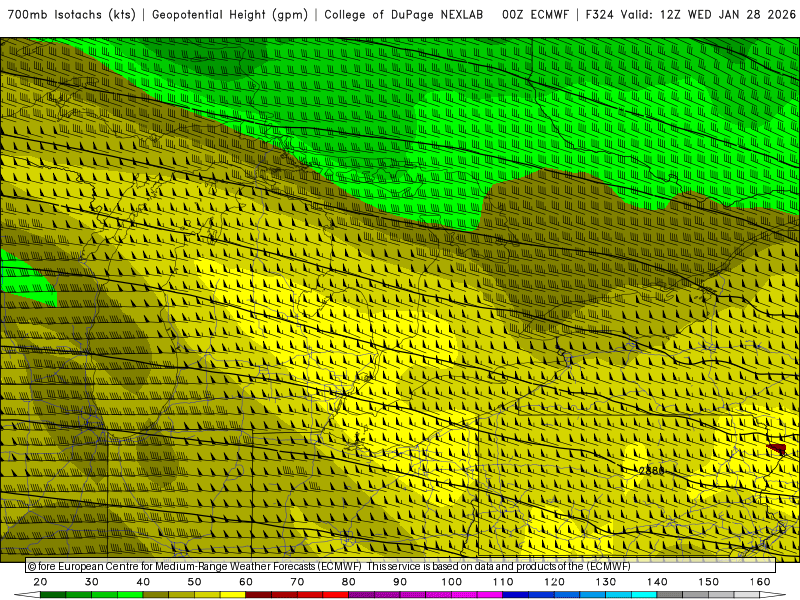Click the '90' legend scale number
This screenshot has width=800, height=600.
(x=400, y=582)
